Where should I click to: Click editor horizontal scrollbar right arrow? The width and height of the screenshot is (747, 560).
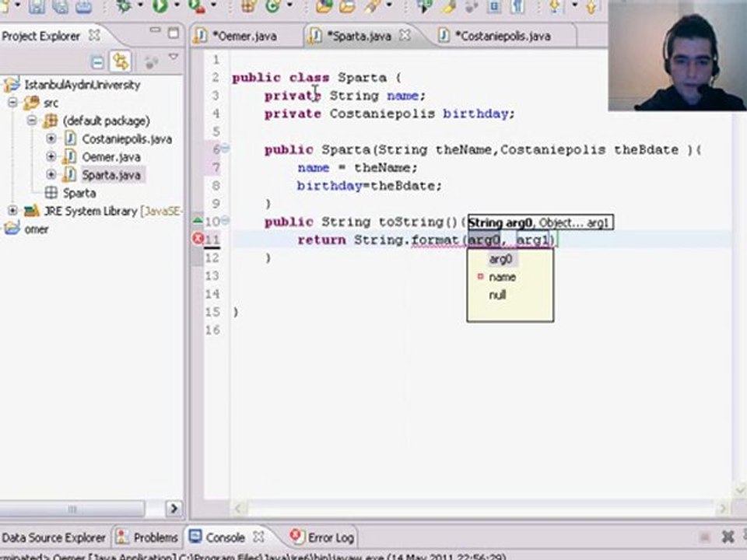(x=722, y=509)
